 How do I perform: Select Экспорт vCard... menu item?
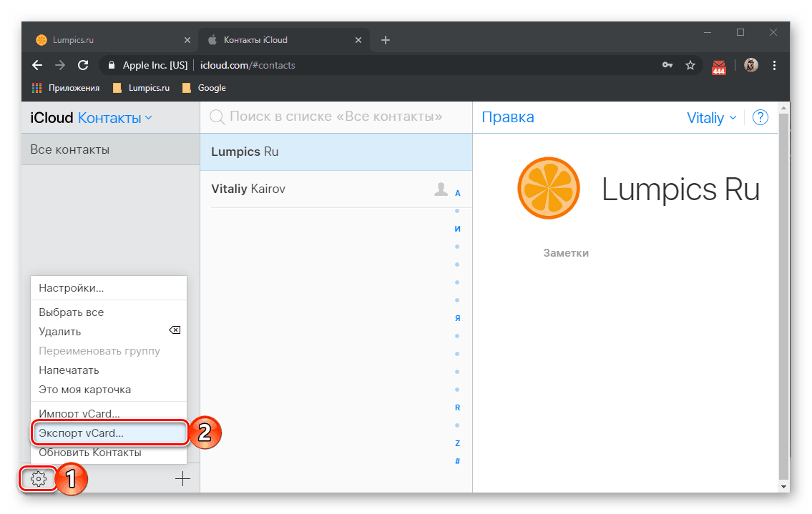[x=82, y=433]
